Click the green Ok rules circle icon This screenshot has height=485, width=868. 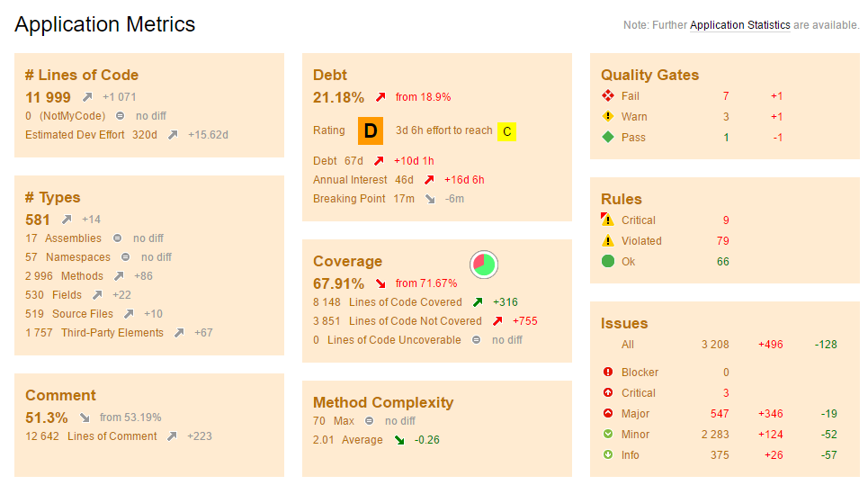tap(608, 262)
